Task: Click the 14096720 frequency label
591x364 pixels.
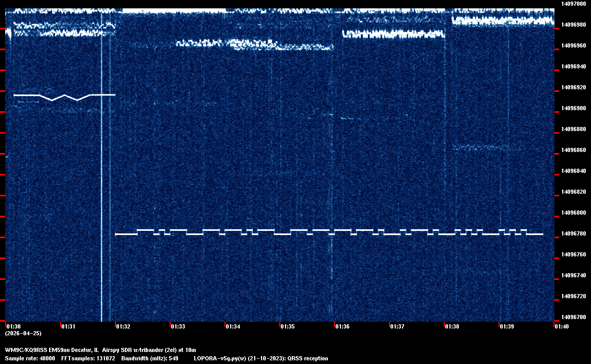Action: click(574, 296)
